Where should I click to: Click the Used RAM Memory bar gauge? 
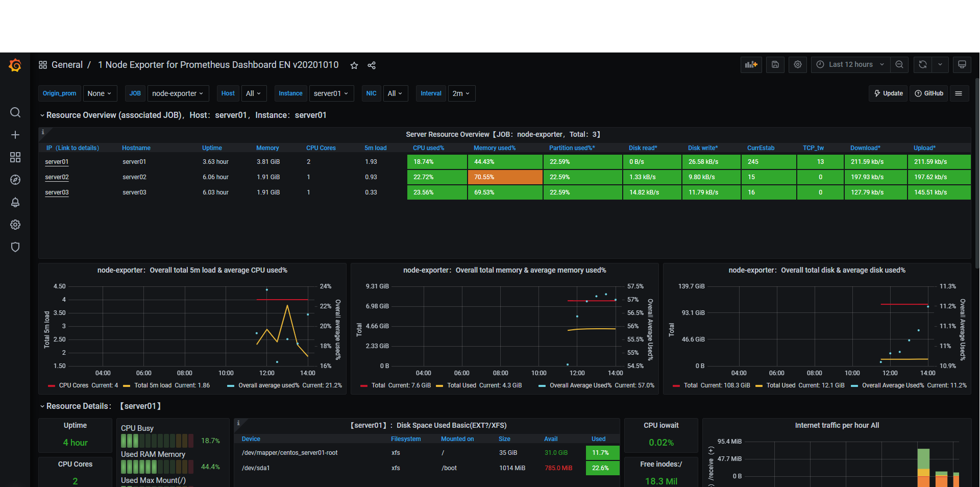click(157, 467)
